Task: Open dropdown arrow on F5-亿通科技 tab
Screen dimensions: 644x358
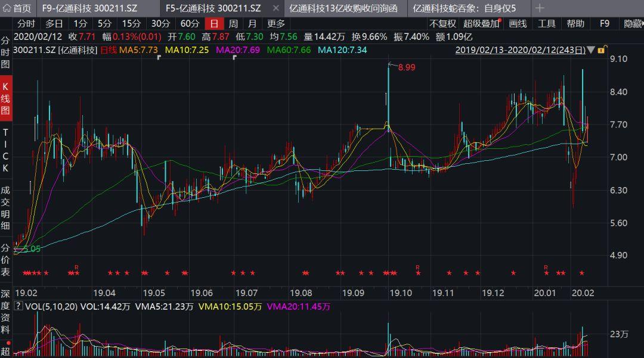Action: pyautogui.click(x=275, y=8)
